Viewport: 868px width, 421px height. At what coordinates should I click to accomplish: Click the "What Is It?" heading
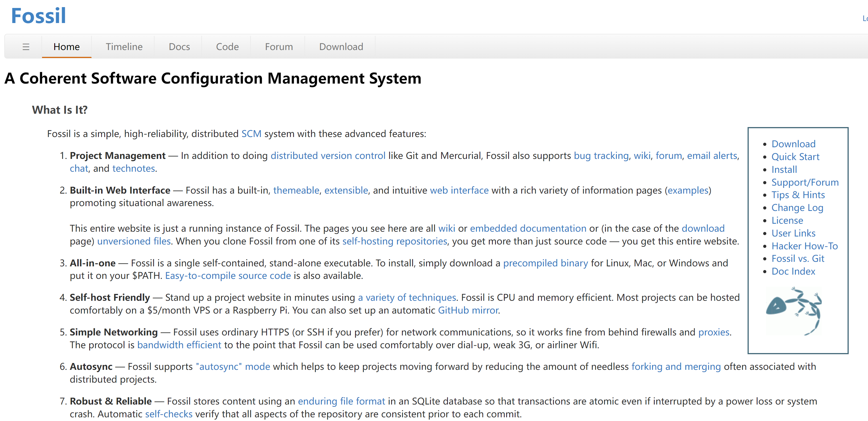click(x=60, y=110)
